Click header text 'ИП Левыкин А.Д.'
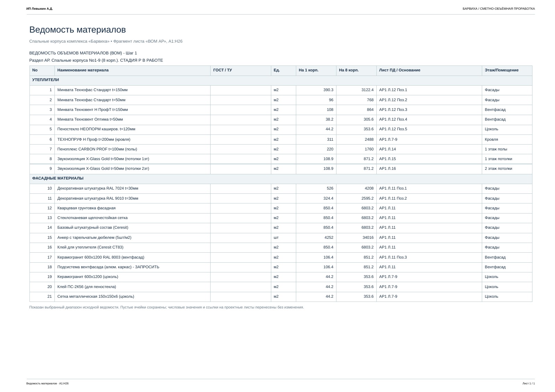This screenshot has width=555, height=392. (40, 9)
